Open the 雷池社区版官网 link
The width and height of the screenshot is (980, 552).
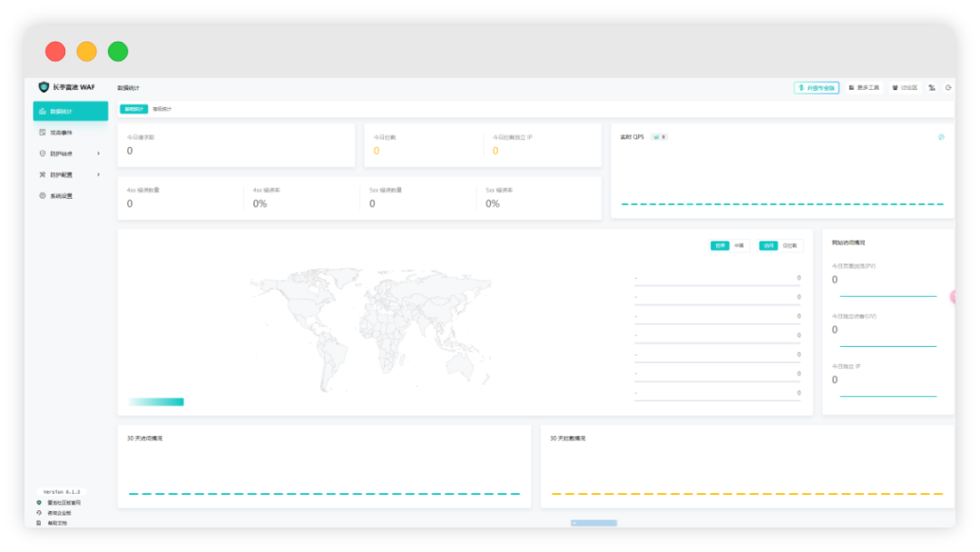[64, 503]
